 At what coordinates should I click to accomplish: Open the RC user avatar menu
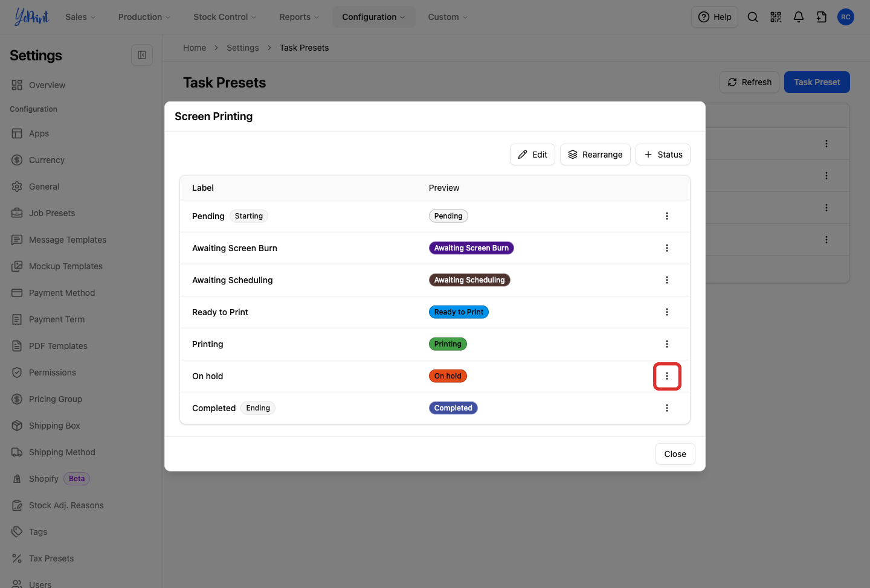pyautogui.click(x=846, y=17)
